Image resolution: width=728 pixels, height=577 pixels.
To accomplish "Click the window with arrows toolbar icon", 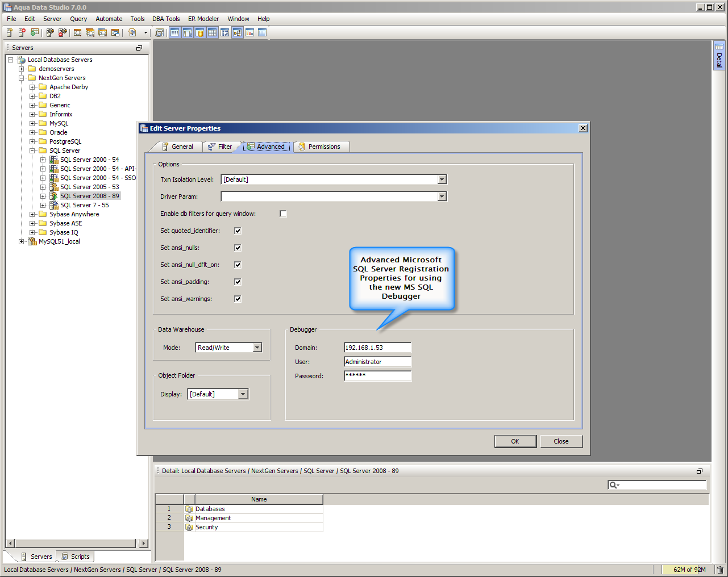I will [224, 32].
